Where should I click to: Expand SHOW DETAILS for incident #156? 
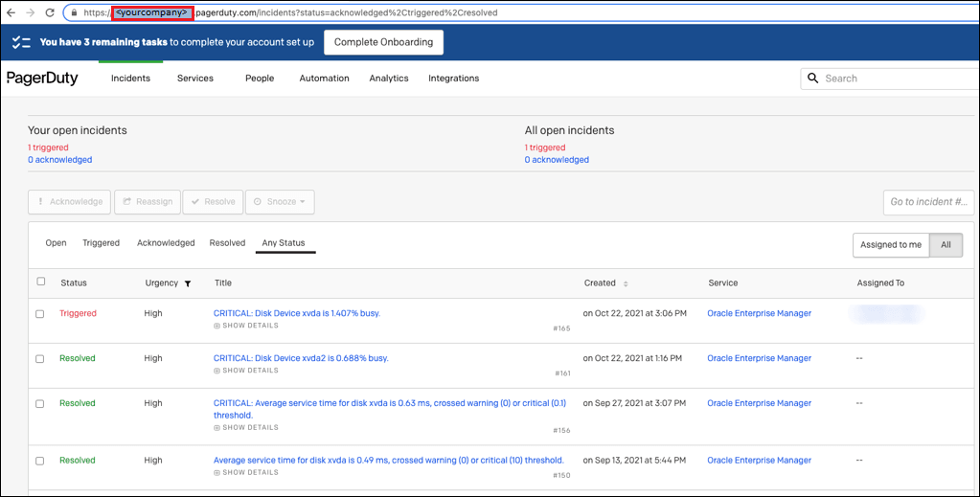click(246, 428)
